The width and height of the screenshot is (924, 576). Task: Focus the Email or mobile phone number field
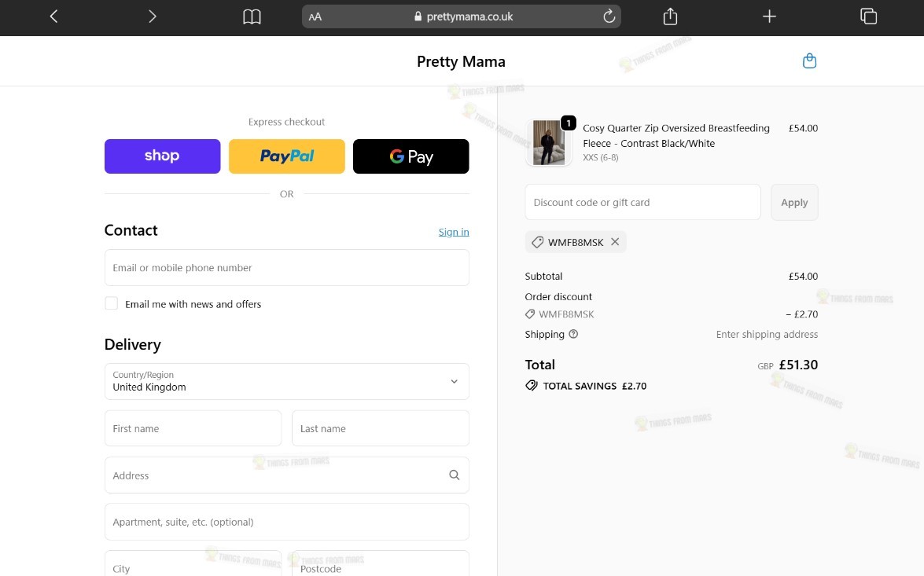tap(286, 267)
